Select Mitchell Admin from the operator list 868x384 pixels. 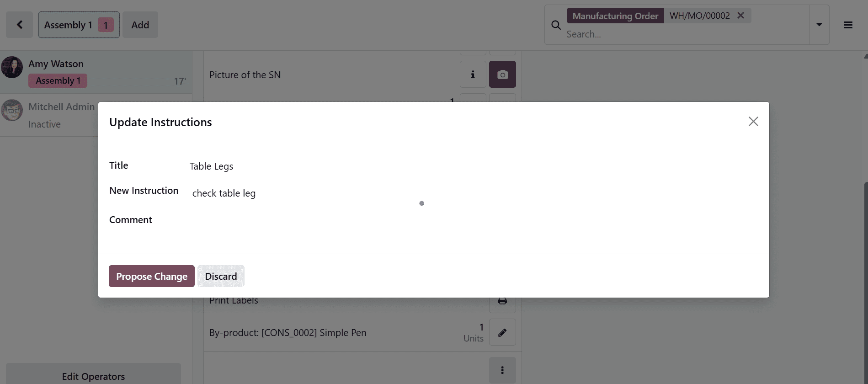[62, 107]
